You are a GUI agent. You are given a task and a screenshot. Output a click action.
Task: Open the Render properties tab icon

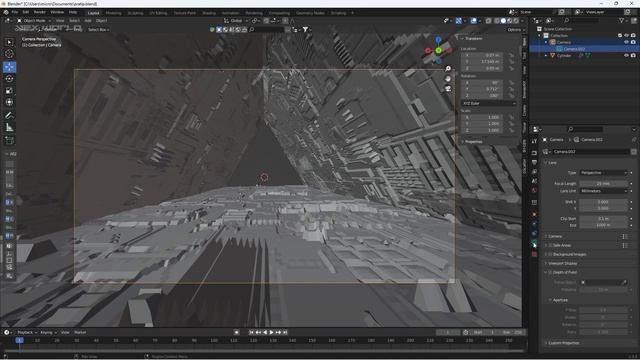pos(534,153)
